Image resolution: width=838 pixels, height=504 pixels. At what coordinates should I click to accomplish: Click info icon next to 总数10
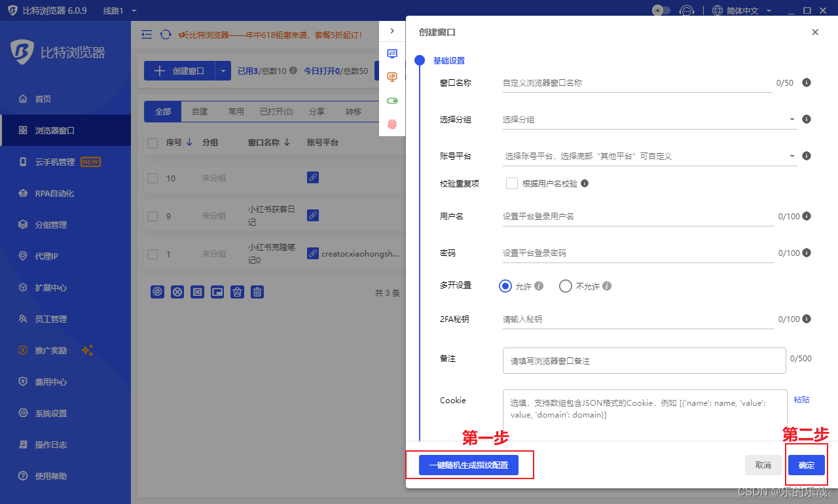[293, 71]
